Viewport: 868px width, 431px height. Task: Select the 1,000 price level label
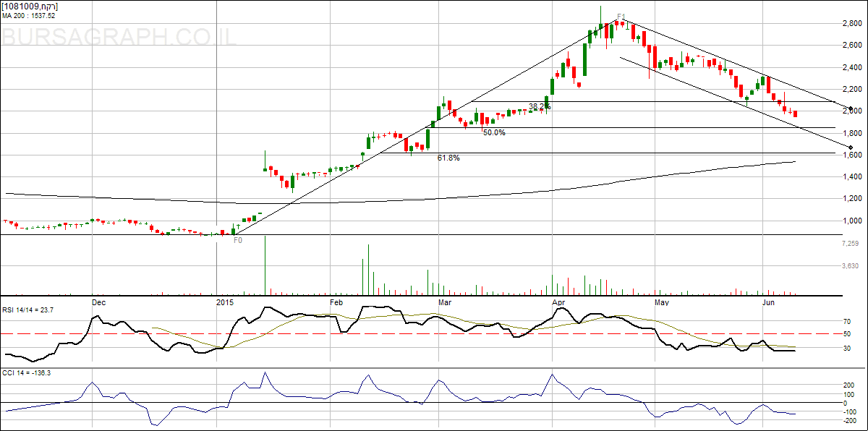(849, 221)
